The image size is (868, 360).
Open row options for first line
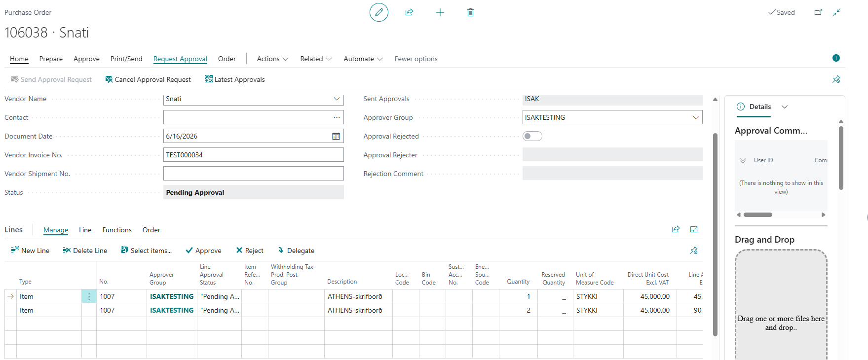[x=89, y=296]
